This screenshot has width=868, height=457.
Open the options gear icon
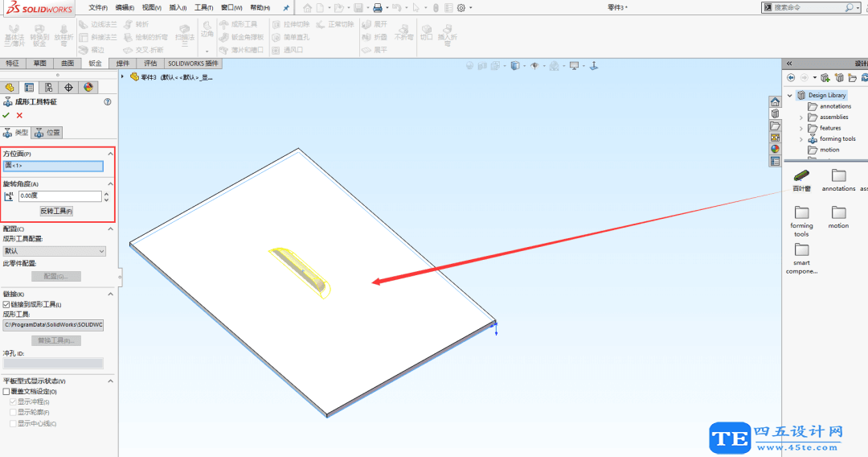[x=461, y=8]
